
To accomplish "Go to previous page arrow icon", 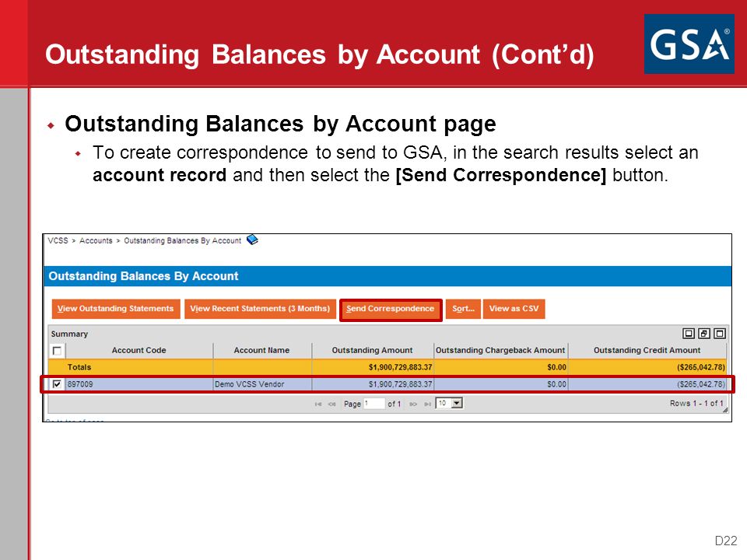I will [x=331, y=404].
